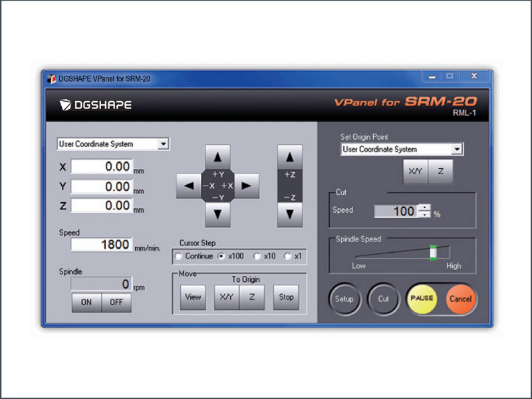Screen dimensions: 532x399
Task: Click the Spindle Speed slider handle
Action: pos(434,253)
